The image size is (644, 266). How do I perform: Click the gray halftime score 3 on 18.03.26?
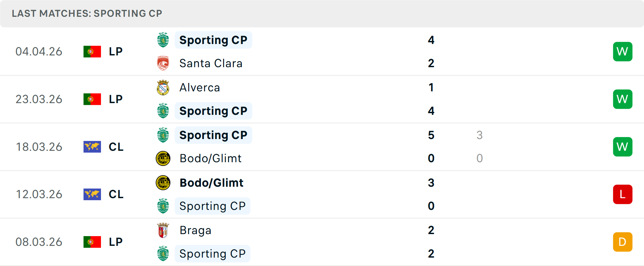pos(480,135)
